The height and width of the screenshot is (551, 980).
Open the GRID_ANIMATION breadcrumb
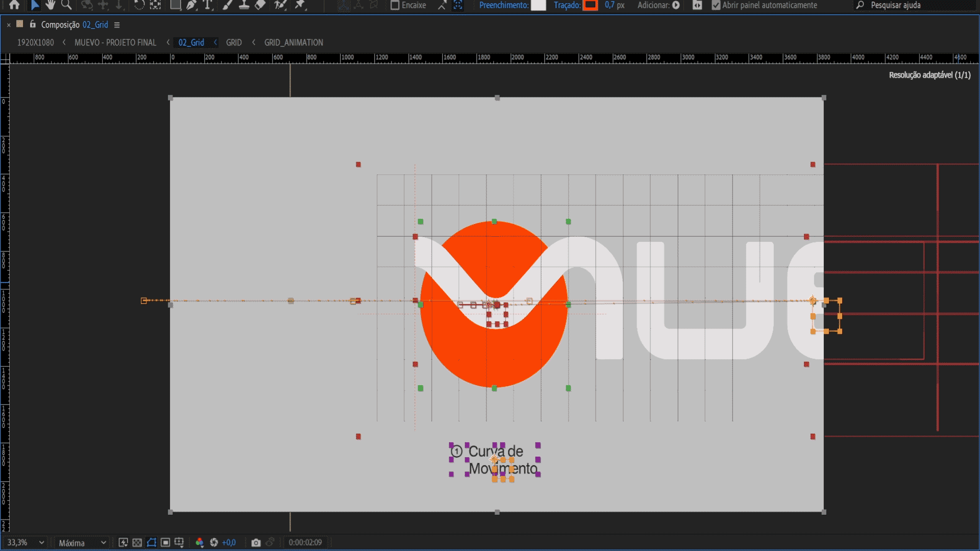pos(293,42)
